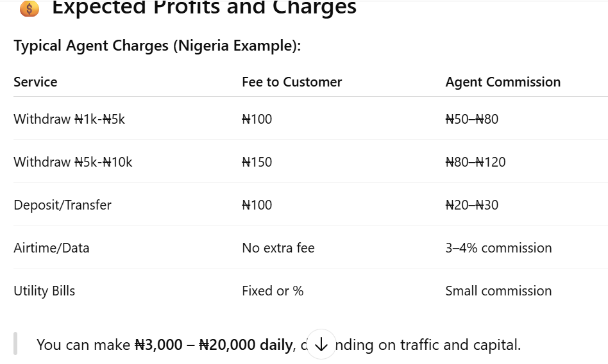Click the scroll-down arrow button

click(321, 344)
